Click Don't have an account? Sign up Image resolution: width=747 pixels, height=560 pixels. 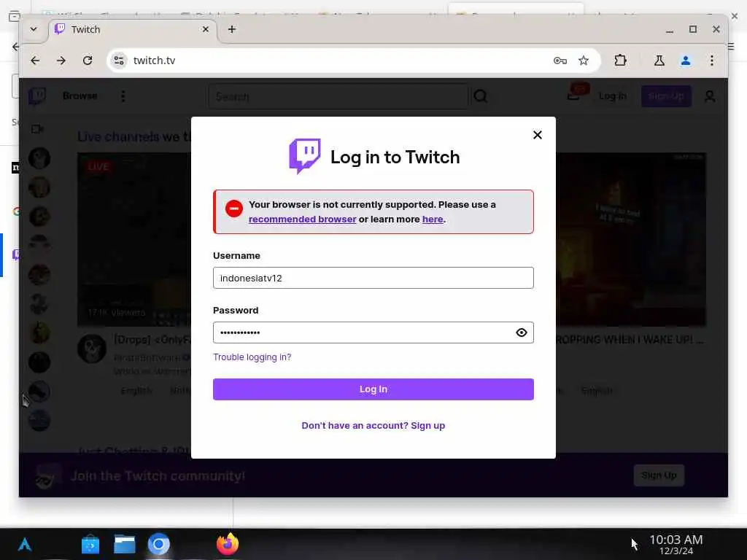pos(373,425)
